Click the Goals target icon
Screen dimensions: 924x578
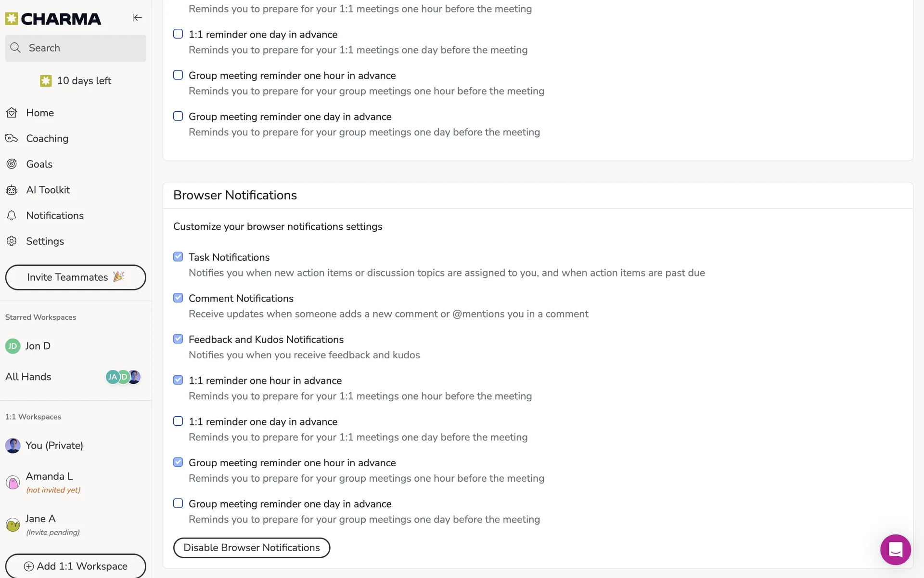click(12, 164)
